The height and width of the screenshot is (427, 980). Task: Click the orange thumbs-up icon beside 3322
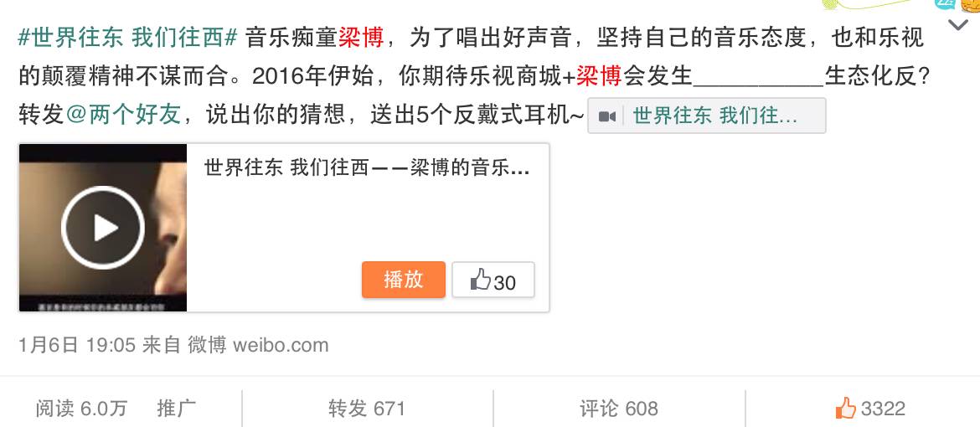pyautogui.click(x=846, y=409)
